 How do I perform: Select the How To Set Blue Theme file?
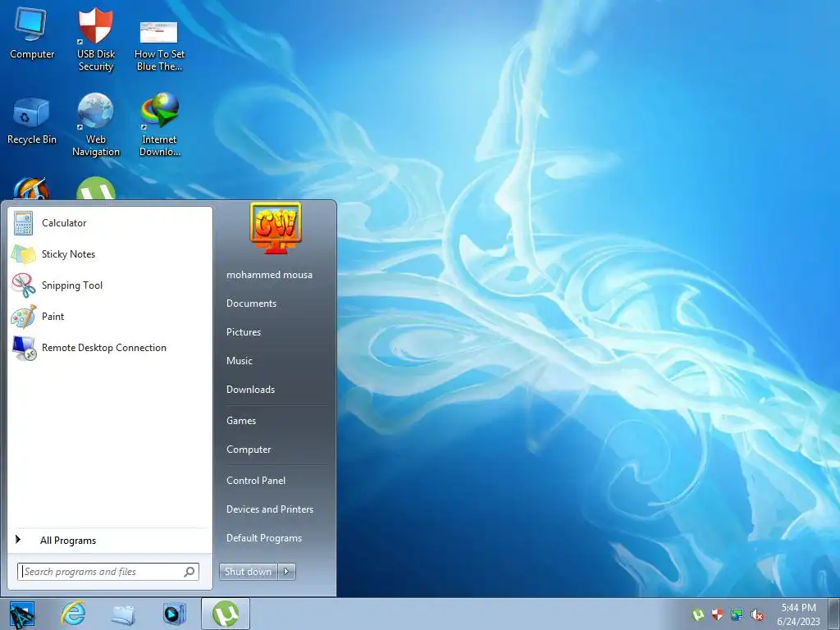(x=159, y=45)
